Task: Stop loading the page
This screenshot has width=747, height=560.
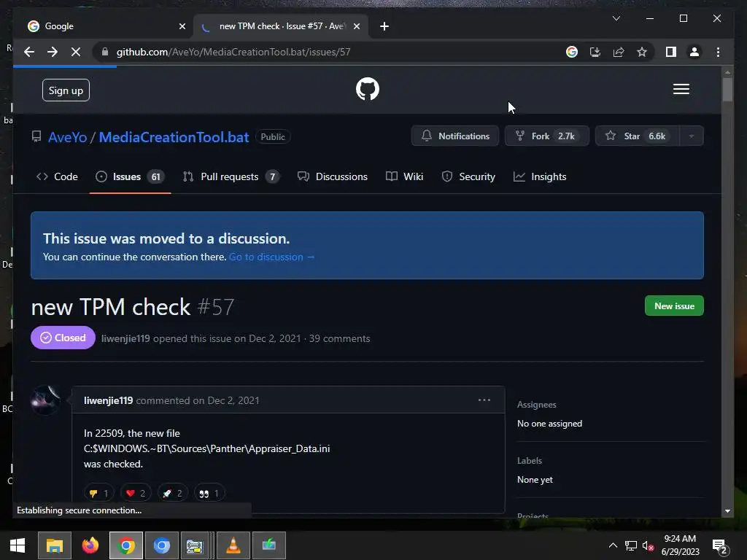Action: pos(76,52)
